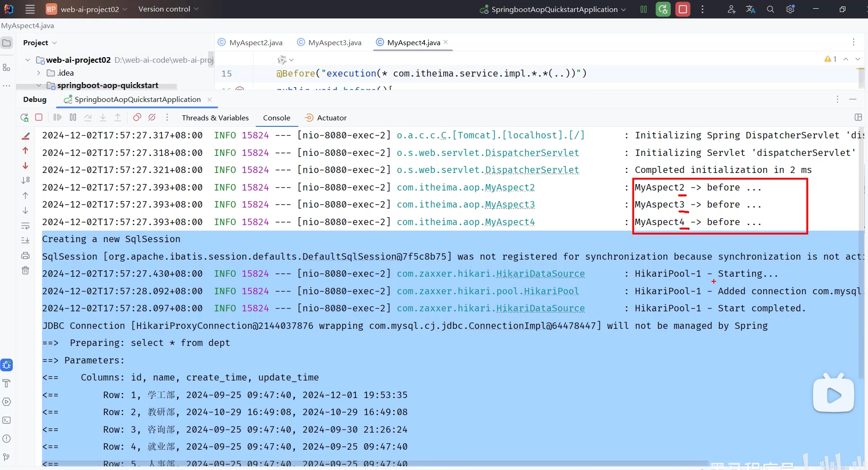Image resolution: width=868 pixels, height=470 pixels.
Task: Click Scroll to End icon in console gutter
Action: [25, 240]
